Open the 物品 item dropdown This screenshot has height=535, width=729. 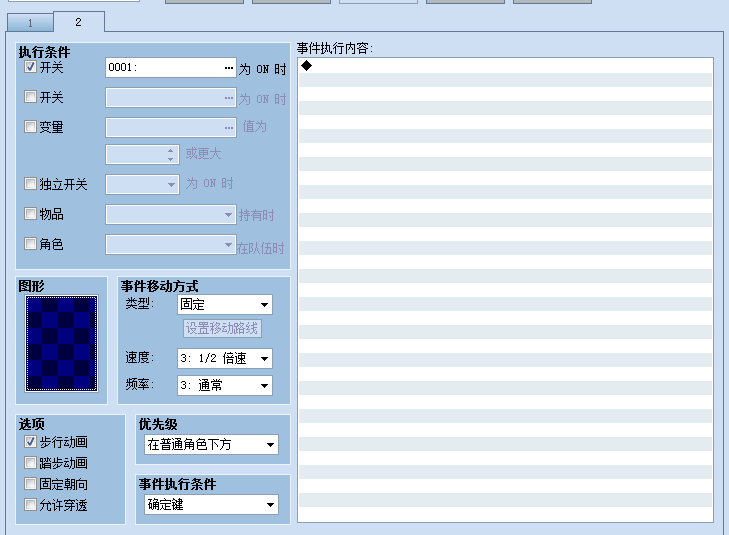coord(171,215)
